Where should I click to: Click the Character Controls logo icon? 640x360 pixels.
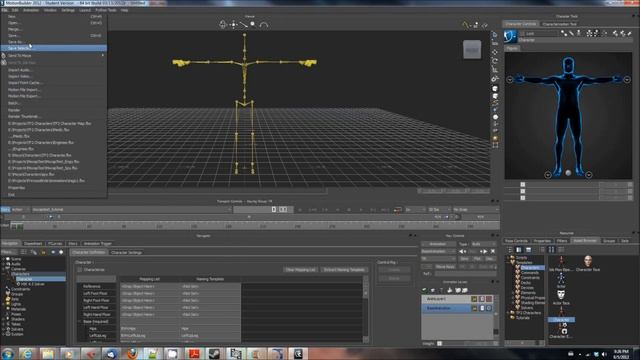click(510, 36)
